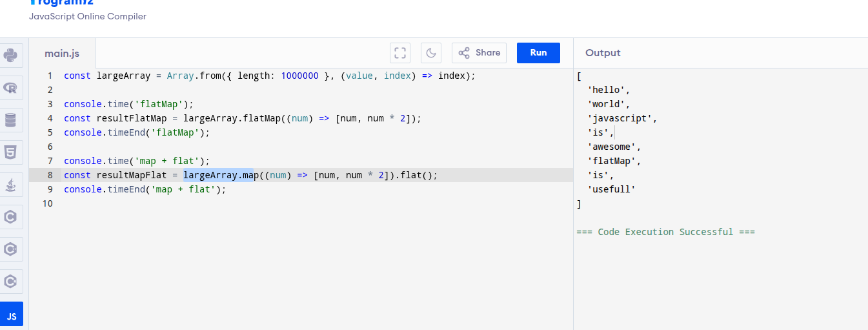
Task: Open the Java compiler icon
Action: coord(11,185)
